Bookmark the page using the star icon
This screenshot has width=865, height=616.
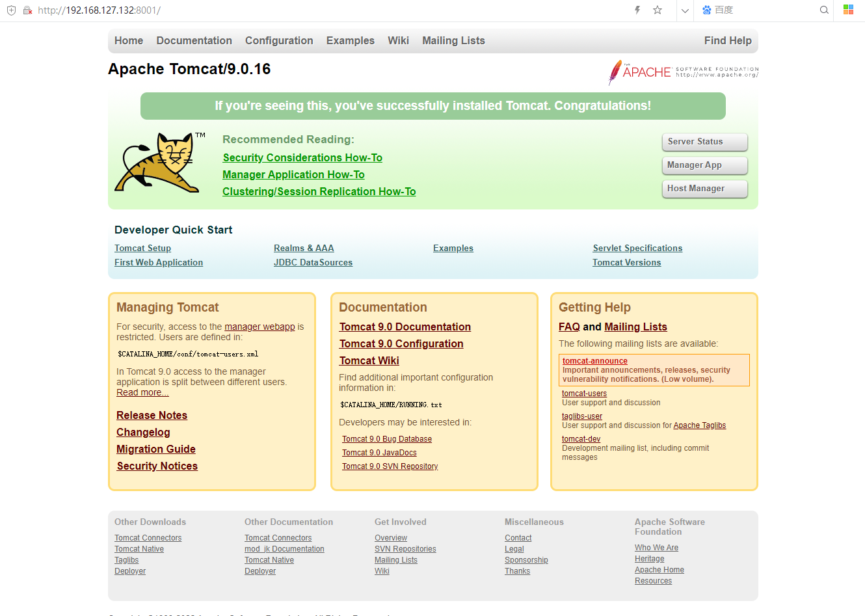[x=658, y=10]
